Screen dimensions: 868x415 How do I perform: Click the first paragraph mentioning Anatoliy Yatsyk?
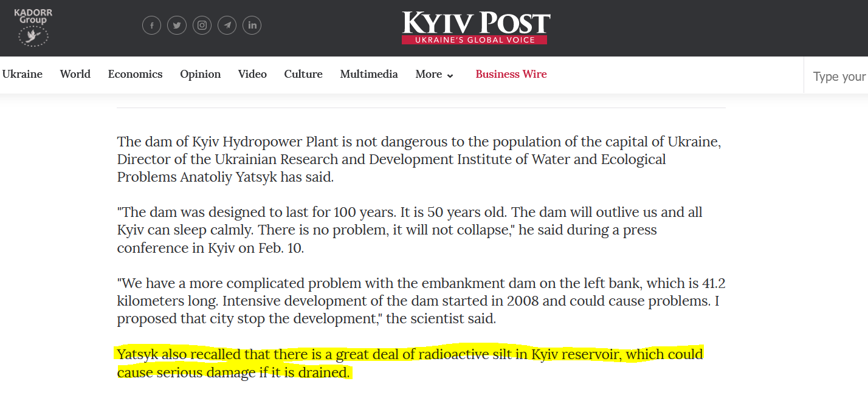419,160
